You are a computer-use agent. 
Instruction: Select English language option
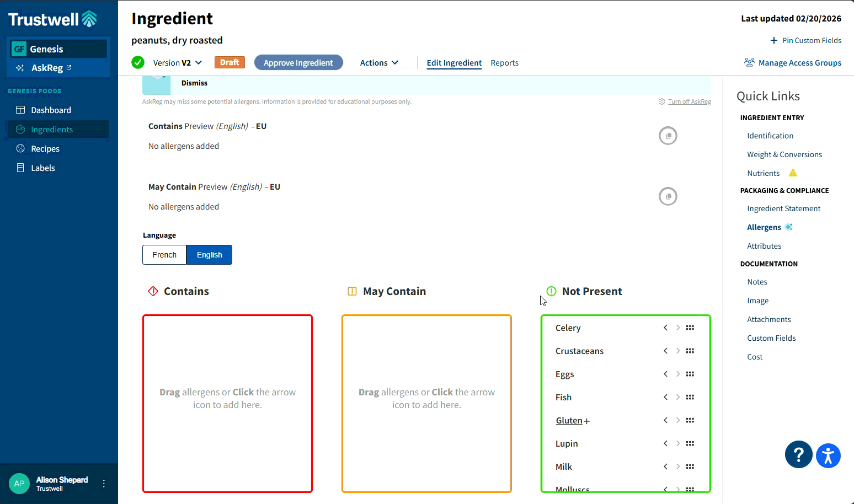(x=209, y=255)
